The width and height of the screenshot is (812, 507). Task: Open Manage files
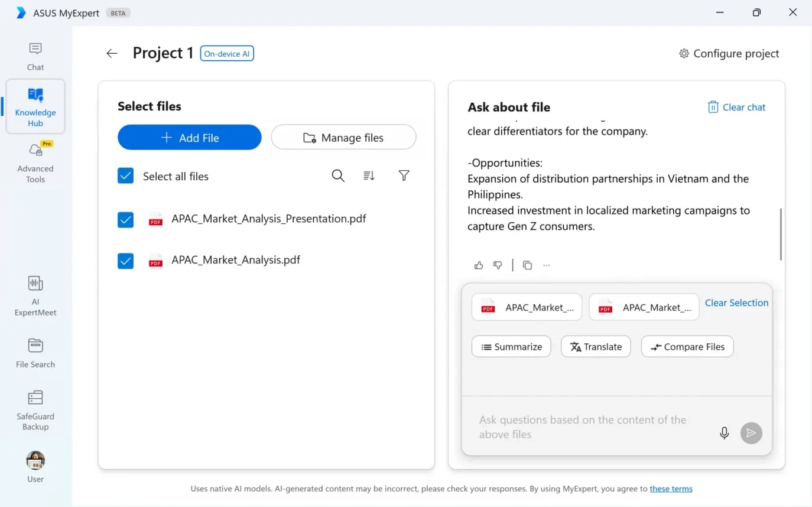[344, 137]
